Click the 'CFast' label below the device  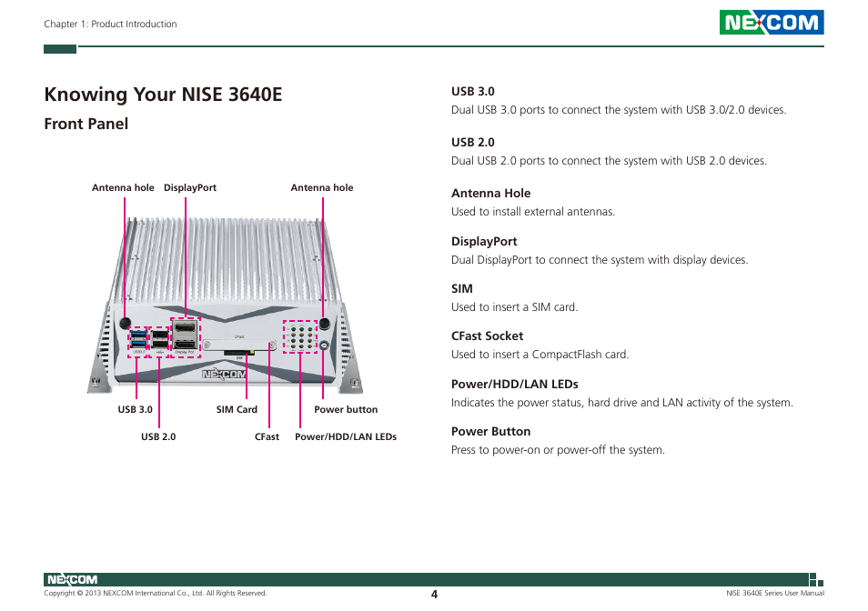pos(267,436)
